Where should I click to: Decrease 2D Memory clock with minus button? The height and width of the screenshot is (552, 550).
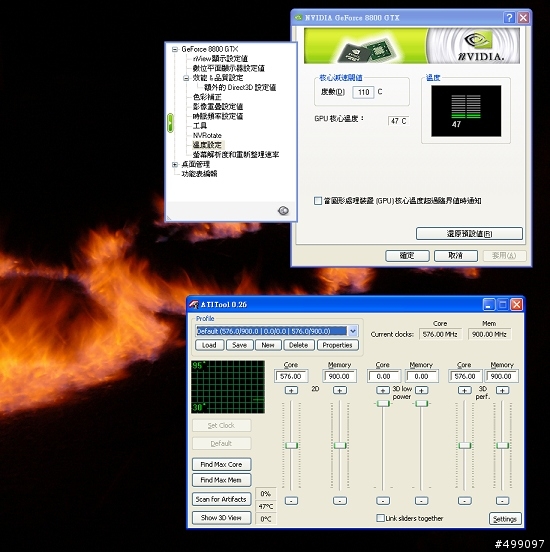pyautogui.click(x=340, y=500)
